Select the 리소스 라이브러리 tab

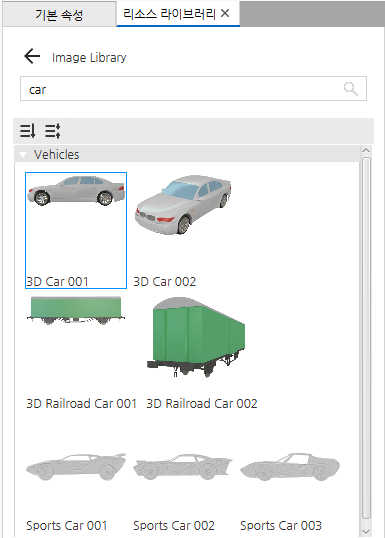click(x=169, y=14)
